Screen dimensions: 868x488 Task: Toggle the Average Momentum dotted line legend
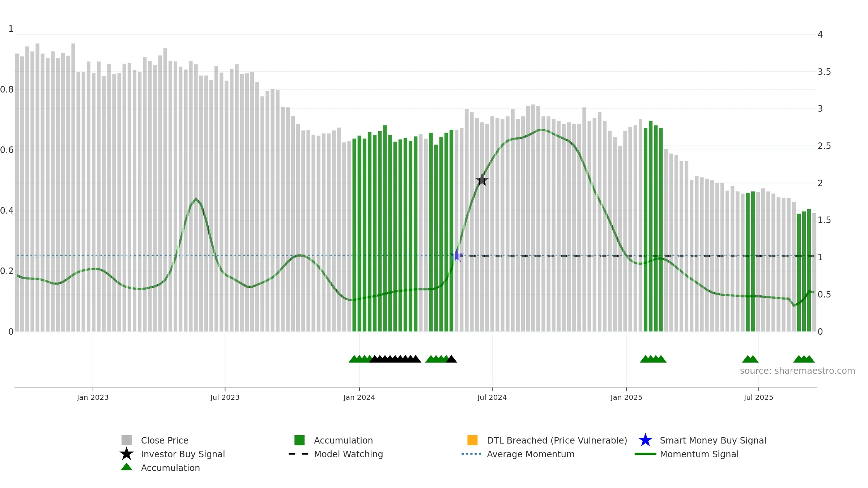click(518, 454)
